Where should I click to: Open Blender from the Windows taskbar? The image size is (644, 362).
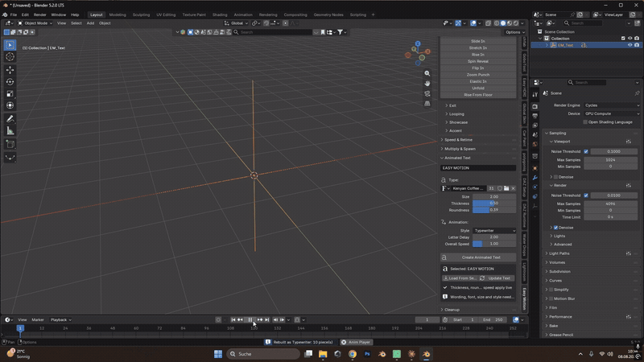427,354
